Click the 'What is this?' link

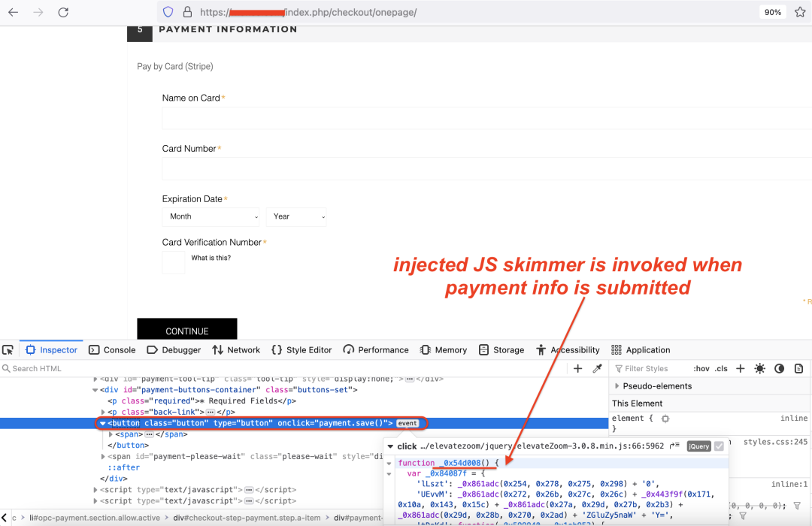pyautogui.click(x=211, y=258)
